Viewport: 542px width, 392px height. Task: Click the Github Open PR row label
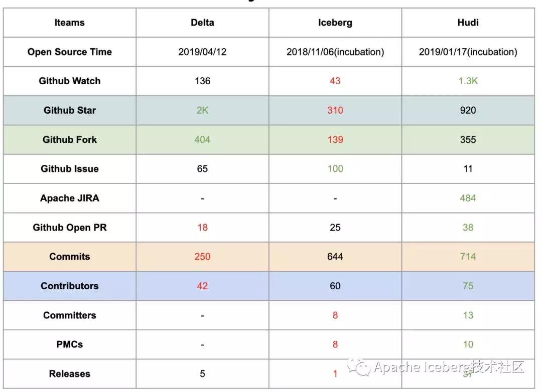coord(69,227)
